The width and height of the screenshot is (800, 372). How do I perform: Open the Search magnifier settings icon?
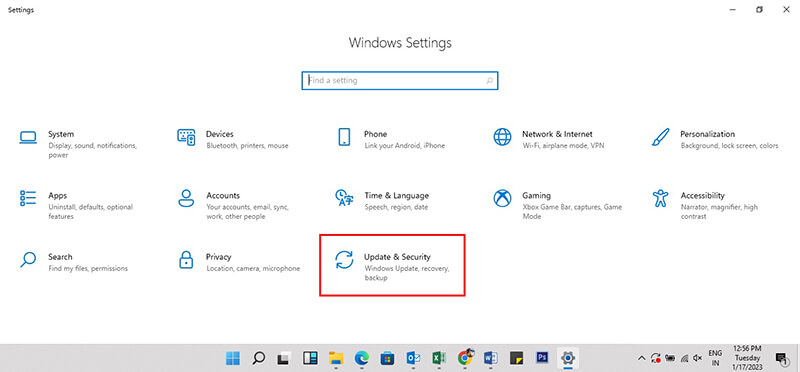(28, 260)
